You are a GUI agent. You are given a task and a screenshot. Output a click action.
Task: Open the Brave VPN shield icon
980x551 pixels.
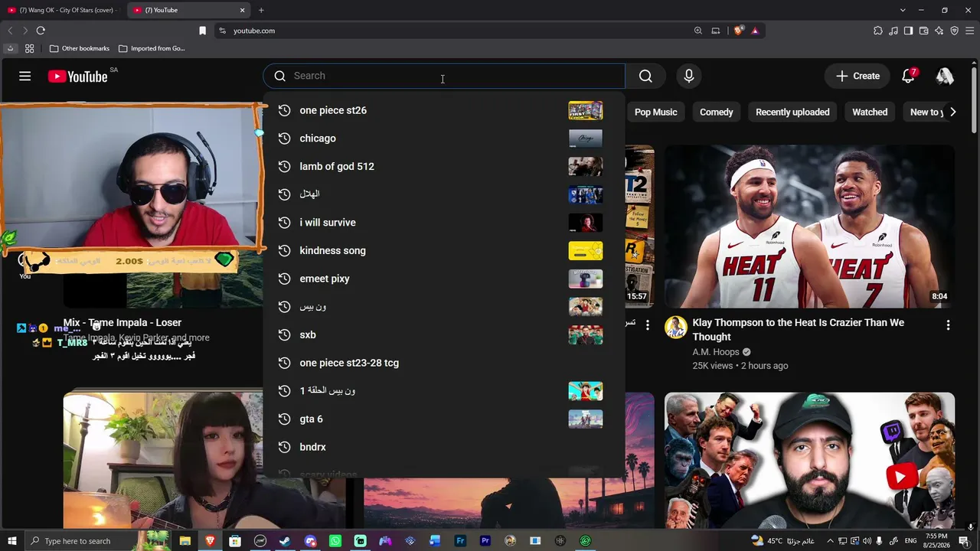pos(954,31)
